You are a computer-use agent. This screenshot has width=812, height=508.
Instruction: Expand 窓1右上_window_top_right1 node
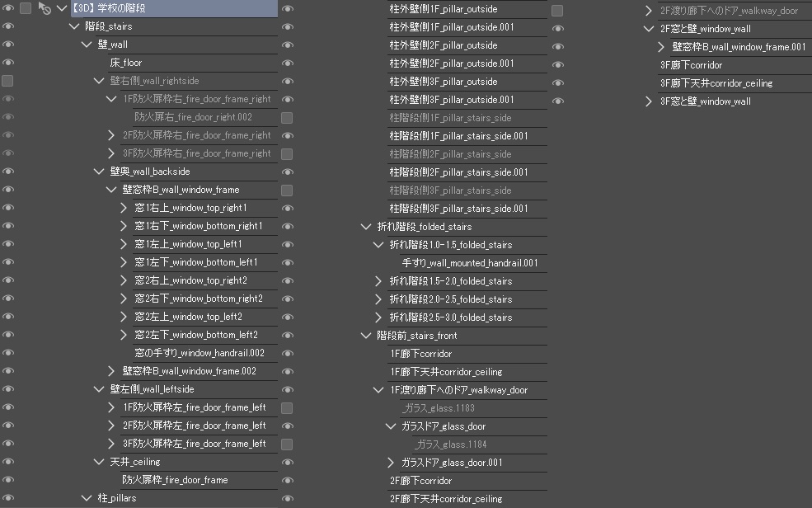[x=124, y=208]
